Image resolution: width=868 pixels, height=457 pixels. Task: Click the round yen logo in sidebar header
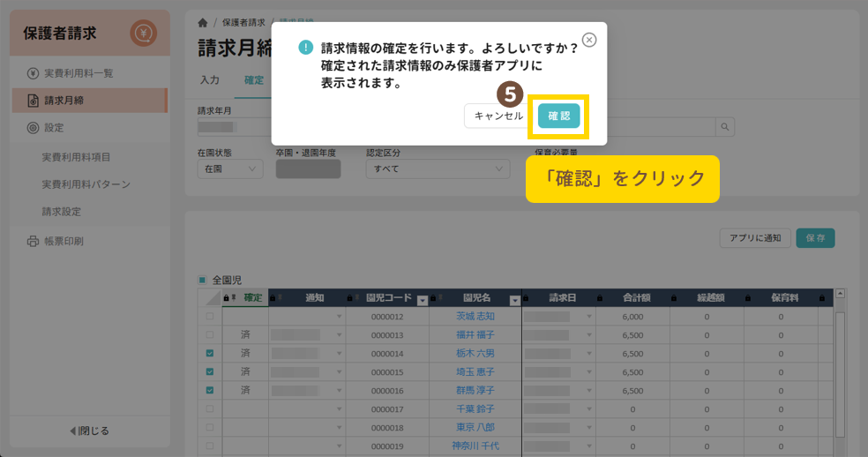point(143,34)
